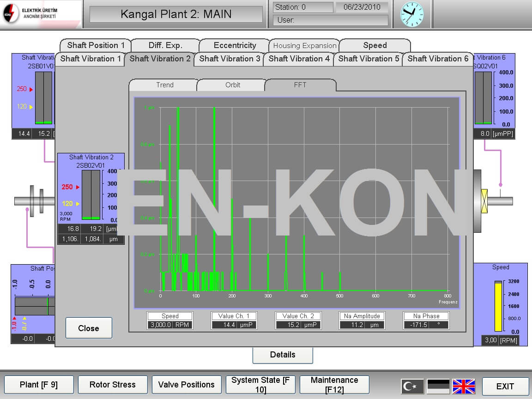This screenshot has width=532, height=399.
Task: Click the striped flag language icon
Action: click(438, 386)
